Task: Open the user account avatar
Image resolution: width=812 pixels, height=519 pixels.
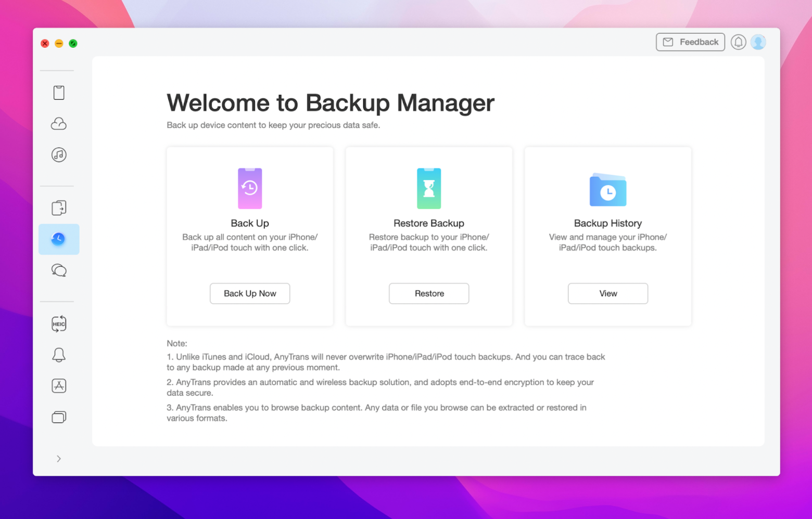Action: (758, 42)
